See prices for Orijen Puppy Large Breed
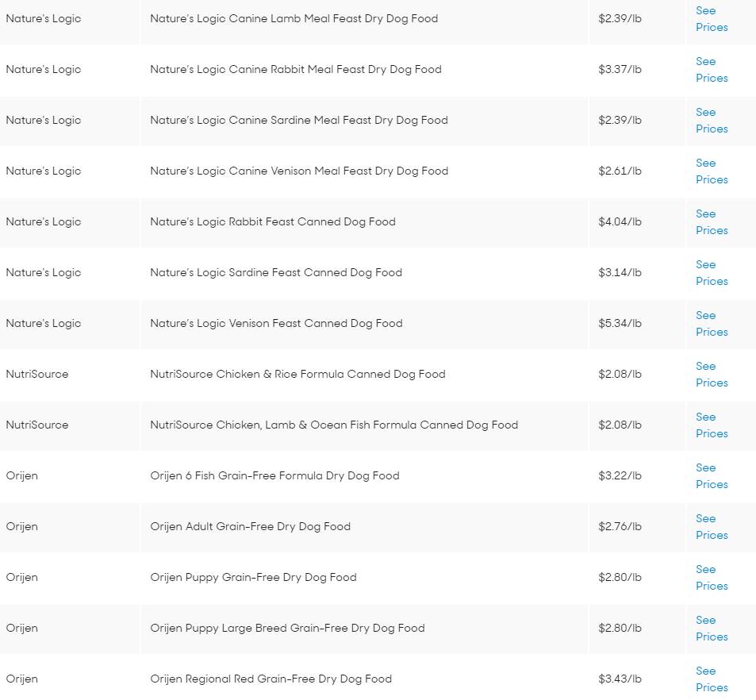 click(x=712, y=628)
